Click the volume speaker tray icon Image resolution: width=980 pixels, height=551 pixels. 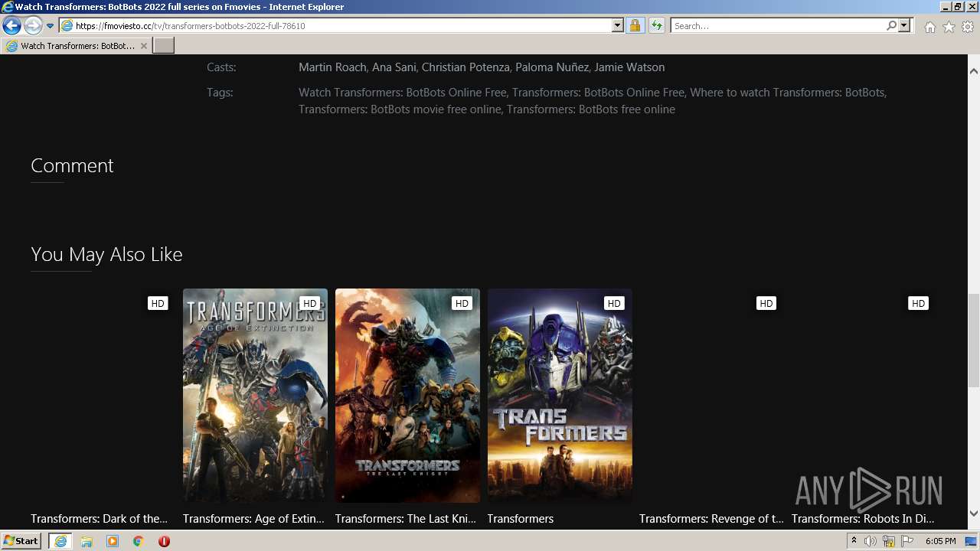[871, 541]
